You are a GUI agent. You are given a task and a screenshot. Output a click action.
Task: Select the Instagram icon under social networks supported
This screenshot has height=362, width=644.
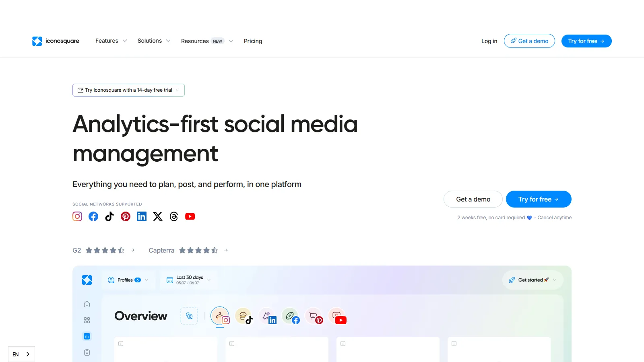pos(77,216)
